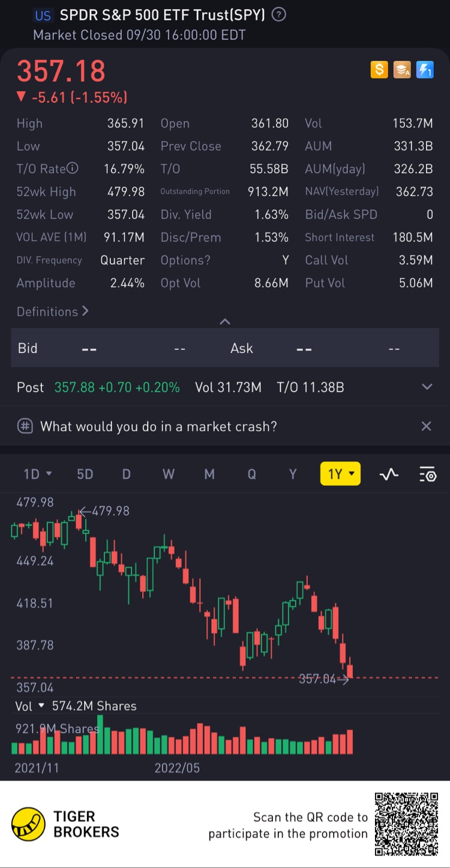The height and width of the screenshot is (868, 450).
Task: Switch to the weekly W chart tab
Action: click(168, 474)
